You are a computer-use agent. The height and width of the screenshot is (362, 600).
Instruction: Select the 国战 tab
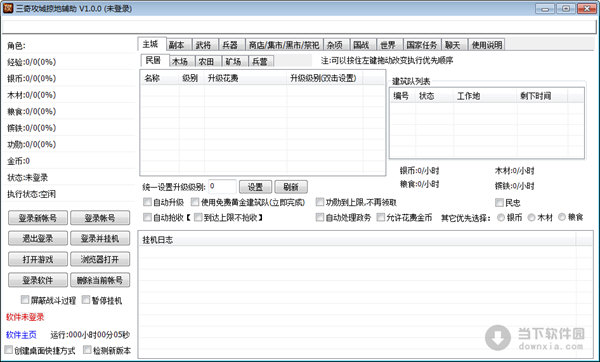(x=362, y=45)
